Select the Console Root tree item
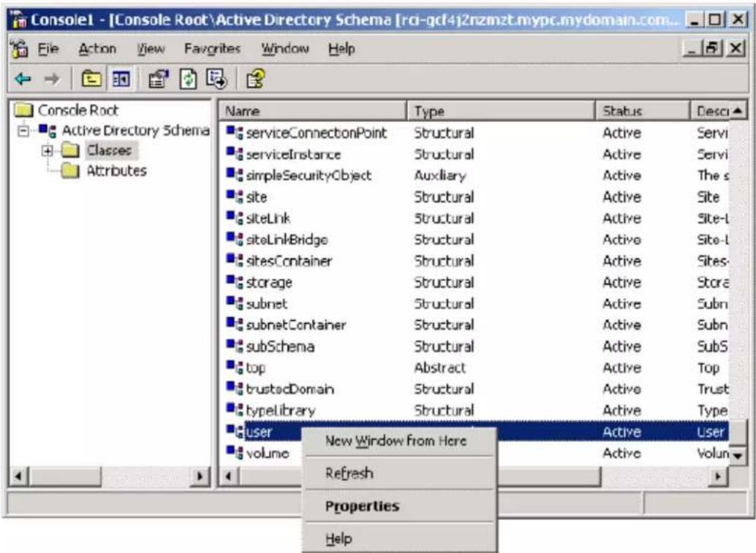 [x=78, y=110]
